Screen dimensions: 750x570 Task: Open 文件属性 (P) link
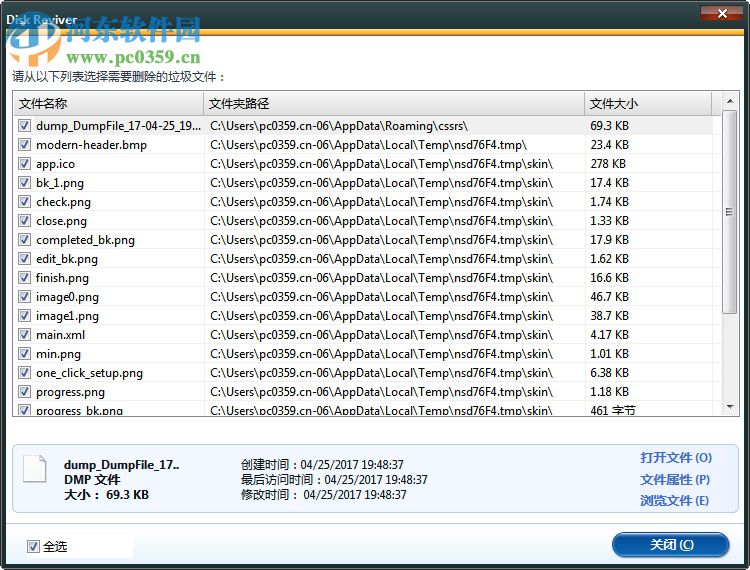[x=675, y=479]
